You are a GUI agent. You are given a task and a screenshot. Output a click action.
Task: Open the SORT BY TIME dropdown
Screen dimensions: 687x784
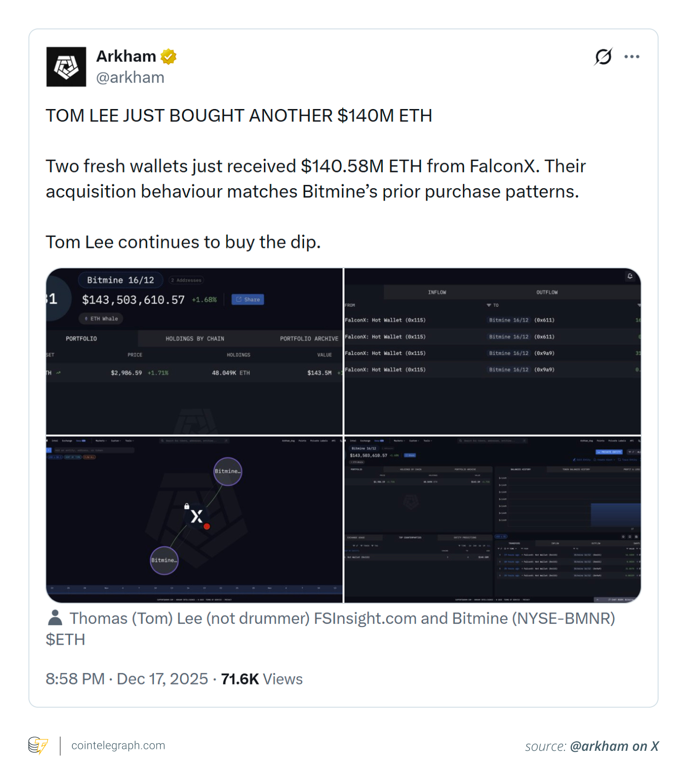(72, 457)
